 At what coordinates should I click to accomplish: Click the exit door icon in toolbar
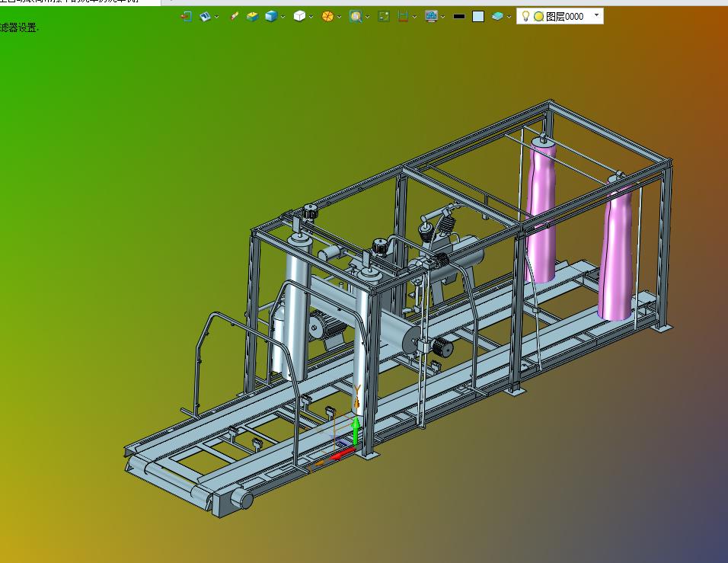(186, 16)
